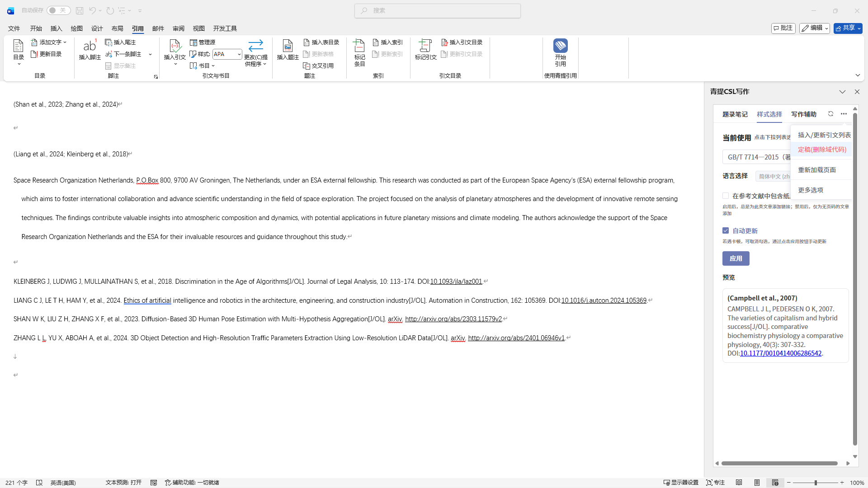The height and width of the screenshot is (488, 868).
Task: Click the 搜索 search box in the title bar
Action: tap(437, 10)
